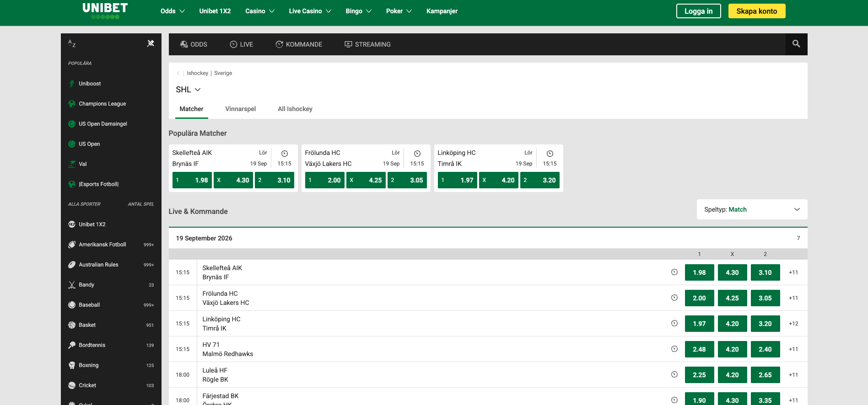Viewport: 868px width, 405px height.
Task: Expand the Casino dropdown menu
Action: pyautogui.click(x=260, y=11)
